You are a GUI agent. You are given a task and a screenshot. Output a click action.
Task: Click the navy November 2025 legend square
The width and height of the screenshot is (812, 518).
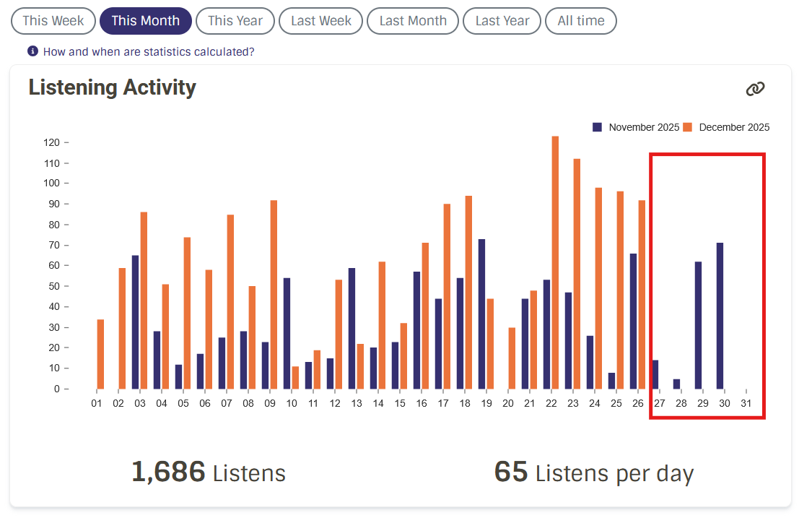[x=597, y=127]
